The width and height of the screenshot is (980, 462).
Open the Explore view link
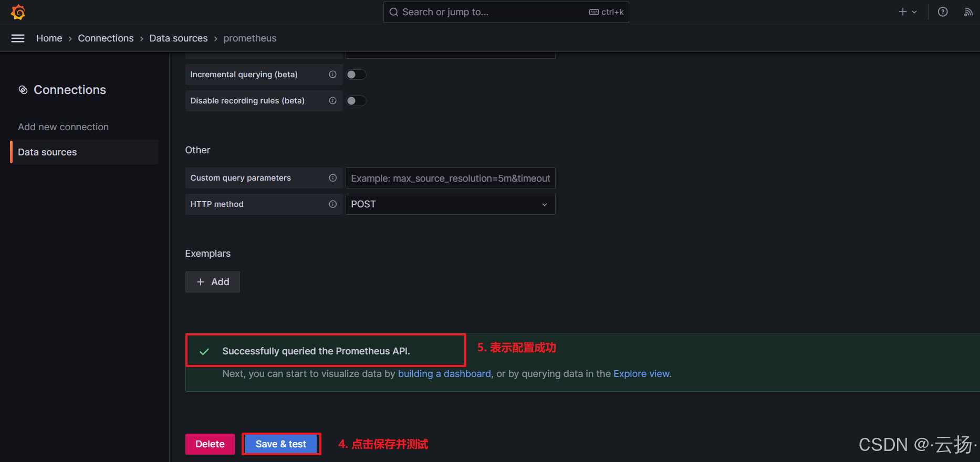coord(642,374)
